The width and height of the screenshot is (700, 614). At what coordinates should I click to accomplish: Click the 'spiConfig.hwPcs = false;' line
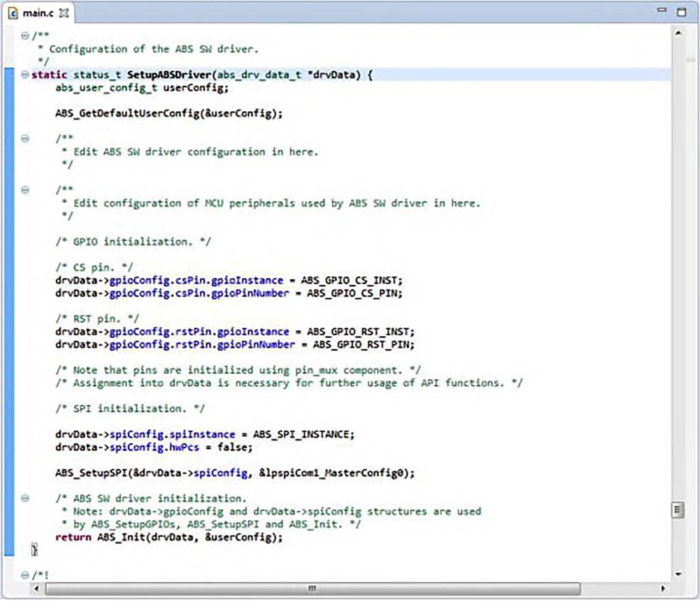click(154, 447)
